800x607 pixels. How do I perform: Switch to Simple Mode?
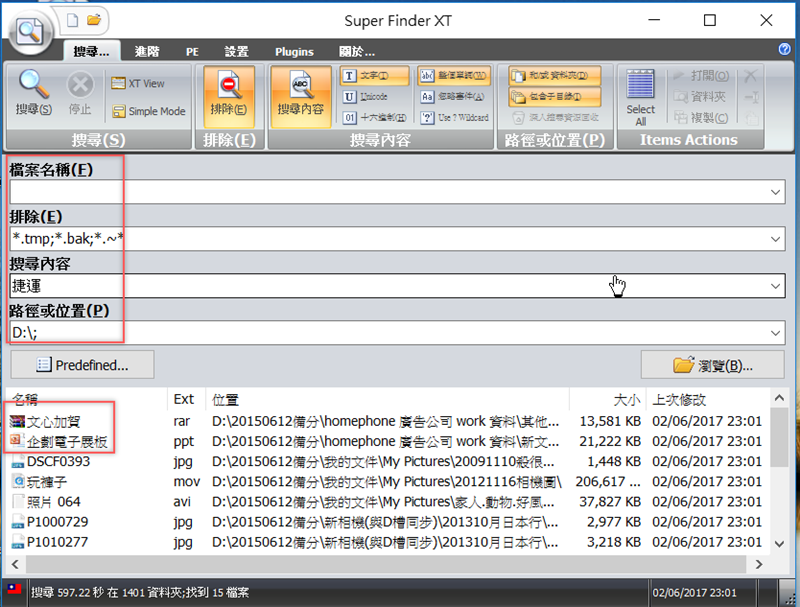[148, 111]
